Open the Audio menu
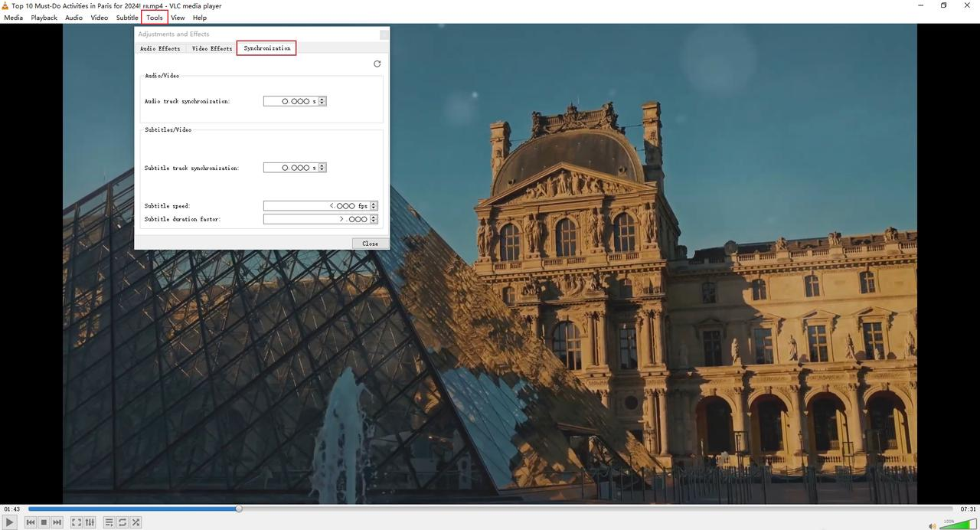This screenshot has height=530, width=980. (x=73, y=18)
